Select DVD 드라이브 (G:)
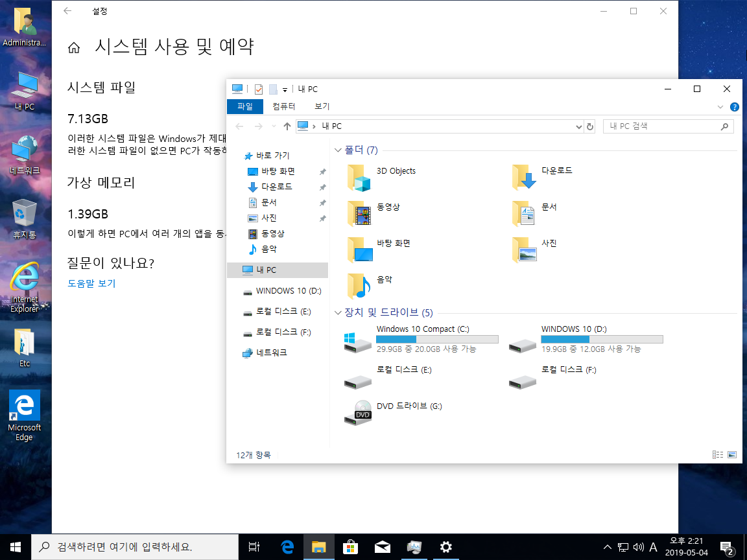Image resolution: width=747 pixels, height=560 pixels. (x=393, y=412)
